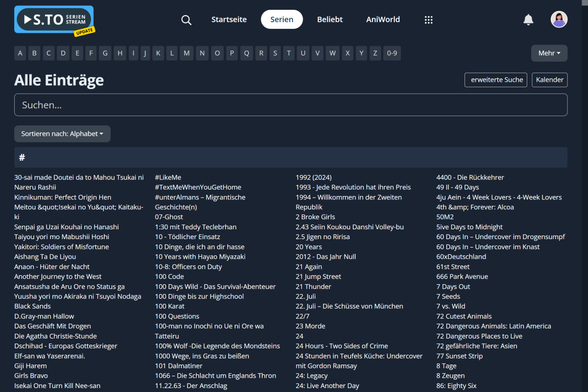Viewport: 588px width, 392px height.
Task: Expand the Mehr dropdown
Action: pyautogui.click(x=549, y=53)
